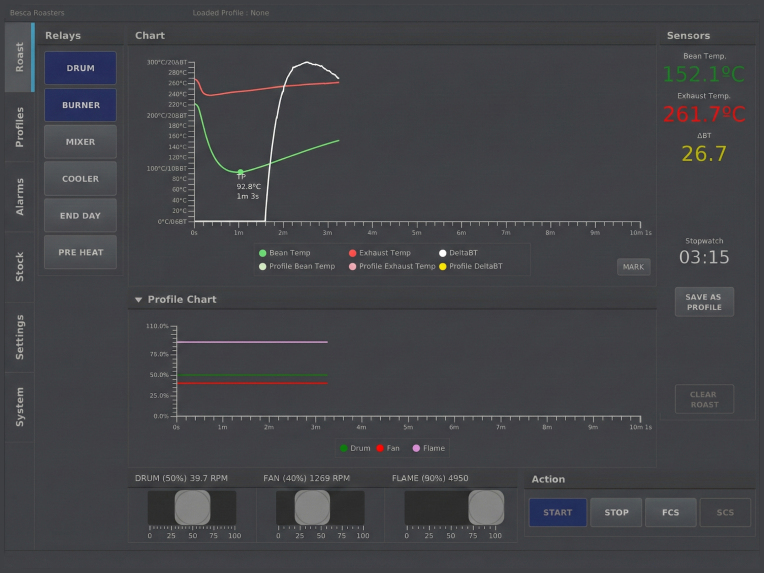Click the DRUM speed slider handle
Image resolution: width=764 pixels, height=573 pixels.
pyautogui.click(x=192, y=508)
